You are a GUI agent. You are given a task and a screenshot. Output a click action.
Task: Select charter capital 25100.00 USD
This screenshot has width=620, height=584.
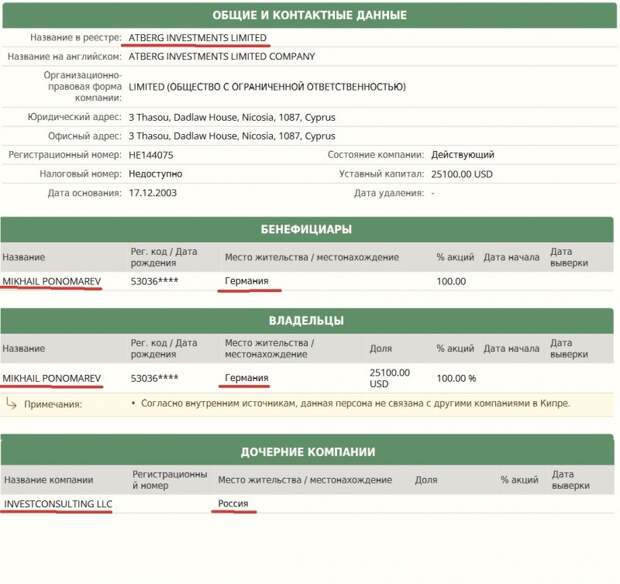[462, 174]
